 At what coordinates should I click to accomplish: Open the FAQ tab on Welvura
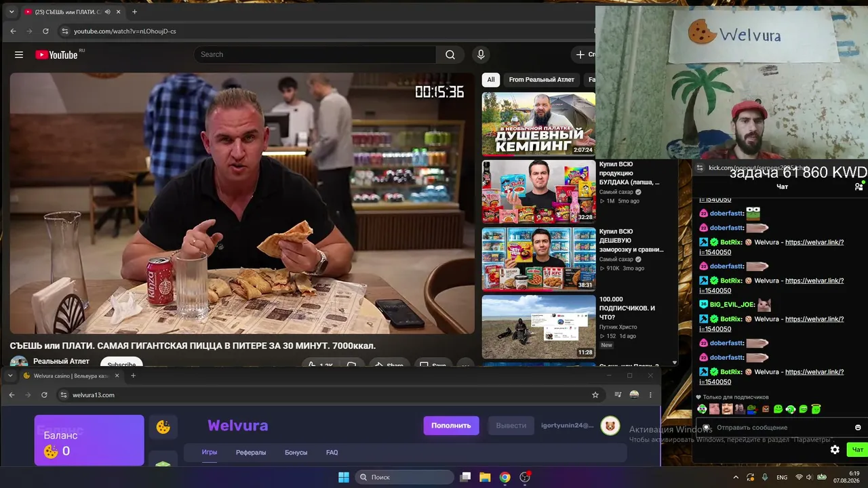point(332,453)
